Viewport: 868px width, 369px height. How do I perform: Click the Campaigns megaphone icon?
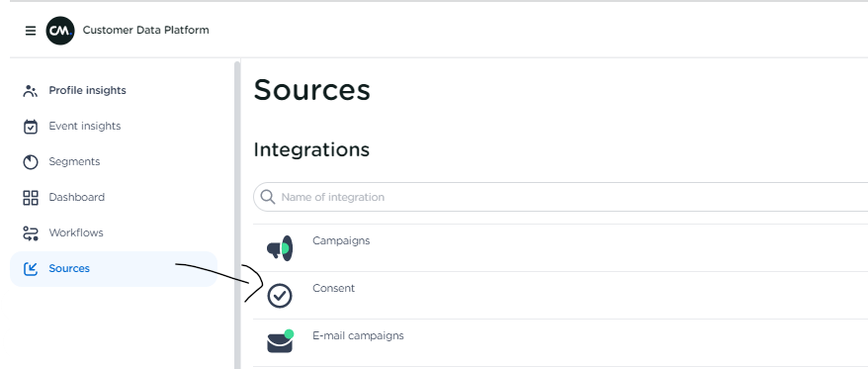pyautogui.click(x=280, y=248)
